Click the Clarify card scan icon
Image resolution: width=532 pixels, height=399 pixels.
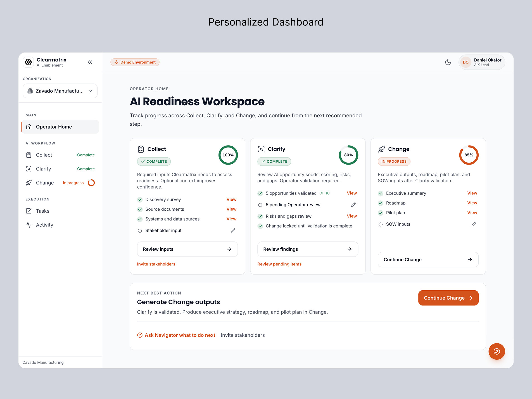[x=261, y=149]
